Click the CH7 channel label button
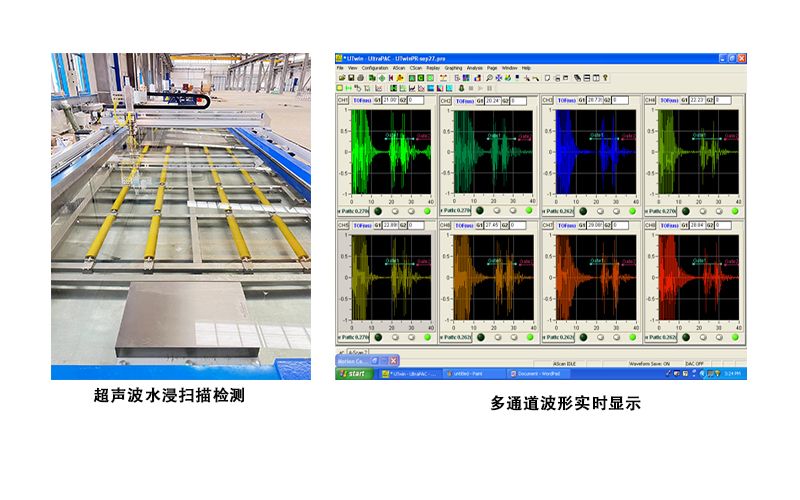Image resolution: width=800 pixels, height=500 pixels. click(x=547, y=226)
